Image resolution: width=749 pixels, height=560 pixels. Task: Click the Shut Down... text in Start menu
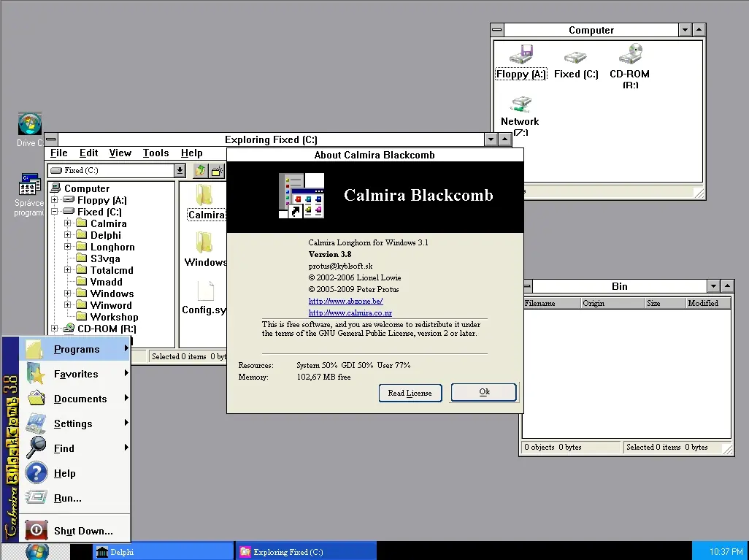(84, 531)
